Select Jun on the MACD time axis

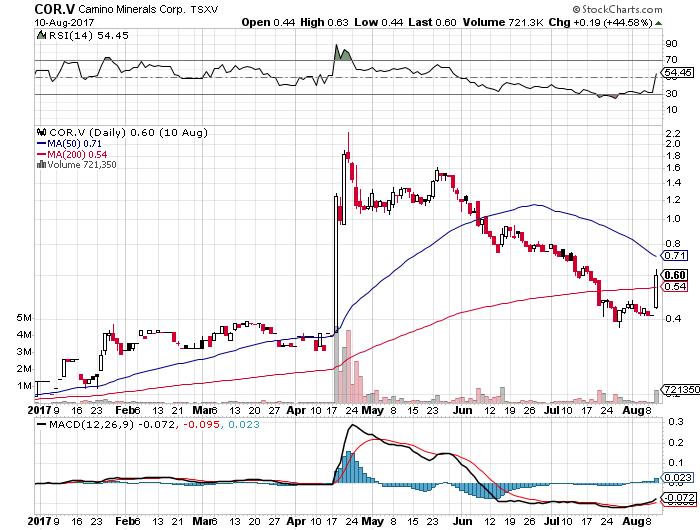coord(461,518)
